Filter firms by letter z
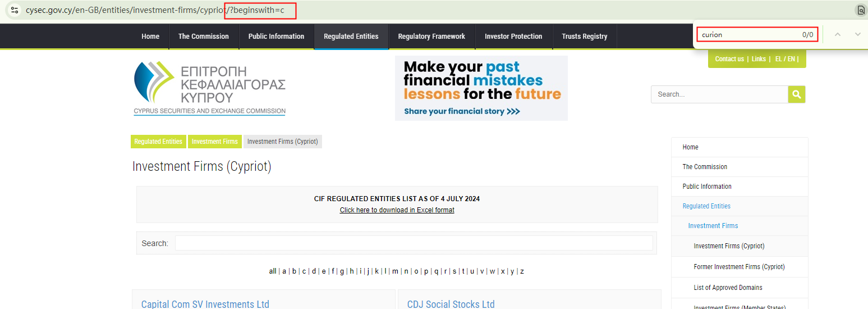The width and height of the screenshot is (868, 309). tap(522, 271)
